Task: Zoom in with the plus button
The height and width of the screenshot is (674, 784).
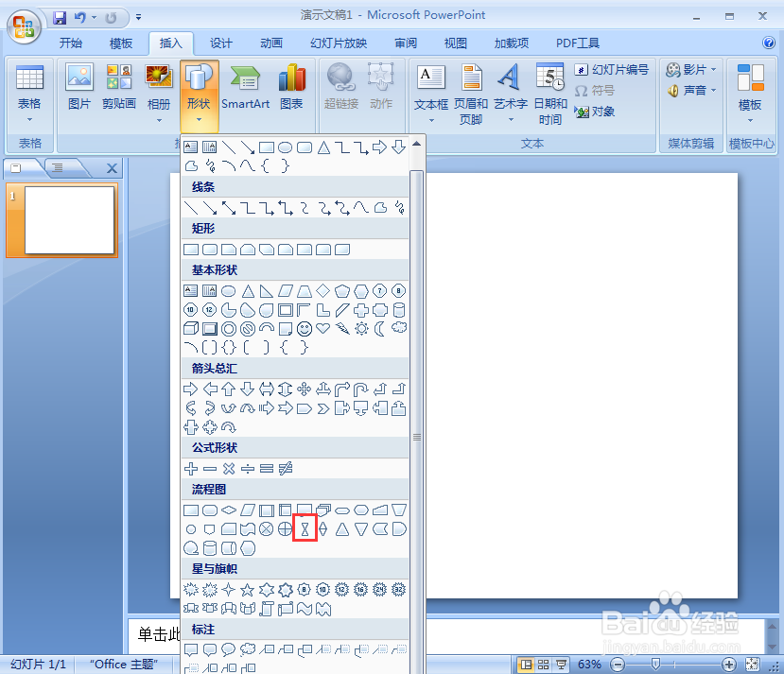Action: (729, 665)
